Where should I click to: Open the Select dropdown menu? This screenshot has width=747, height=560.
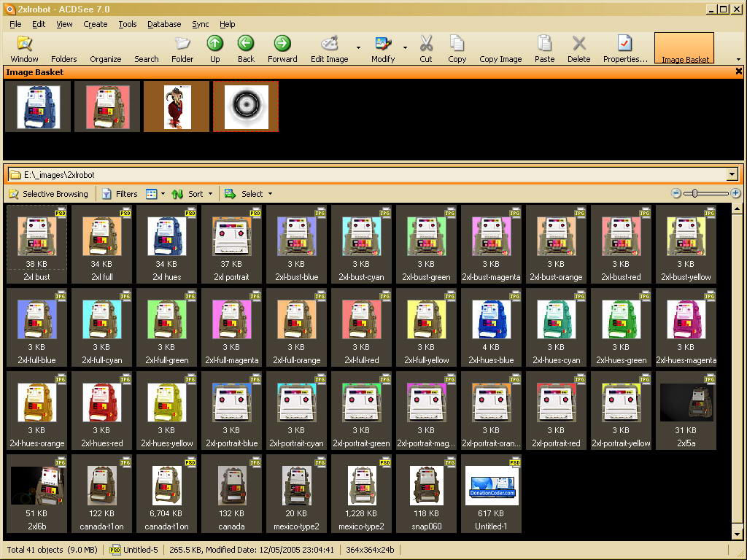249,194
